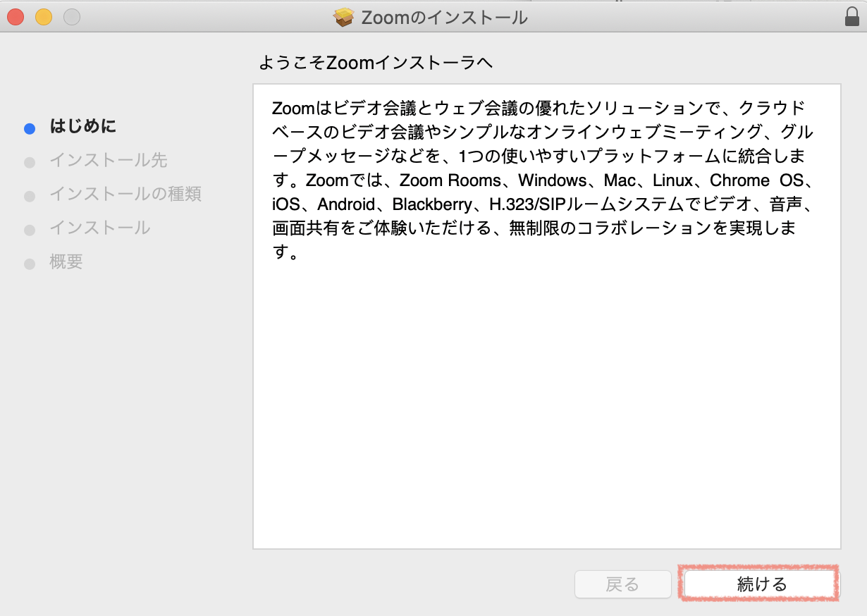Click the lock icon in title bar
Screen dimensions: 867x616
(852, 16)
